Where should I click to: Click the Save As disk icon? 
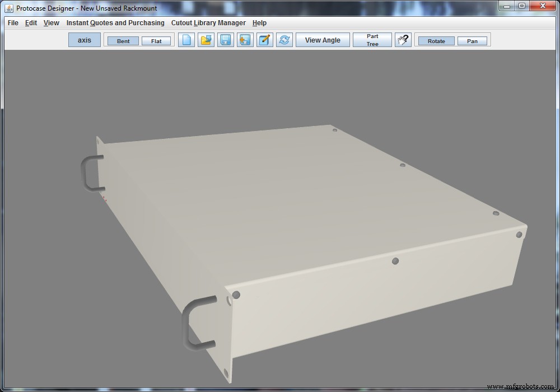point(245,40)
